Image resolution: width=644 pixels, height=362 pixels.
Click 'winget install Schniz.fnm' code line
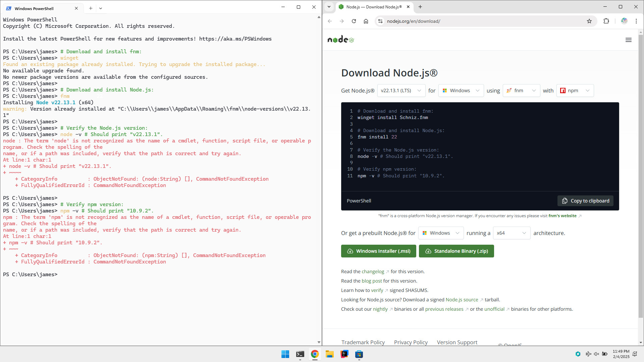(392, 118)
